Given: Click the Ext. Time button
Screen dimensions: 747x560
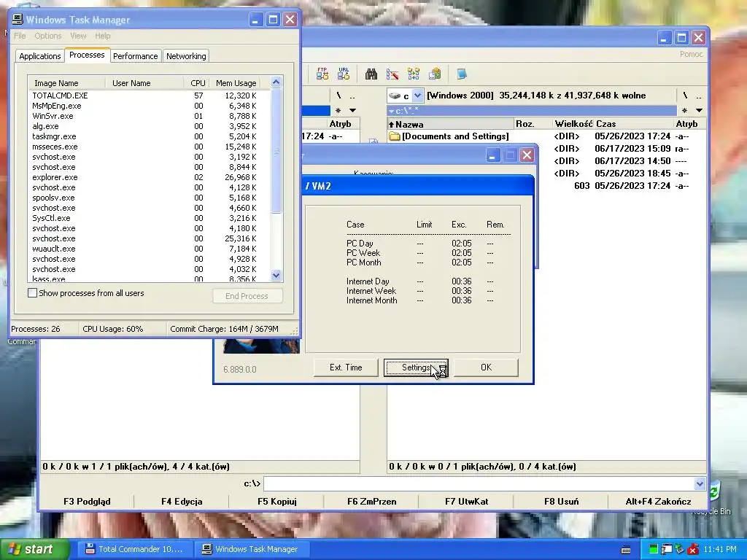Looking at the screenshot, I should (346, 367).
